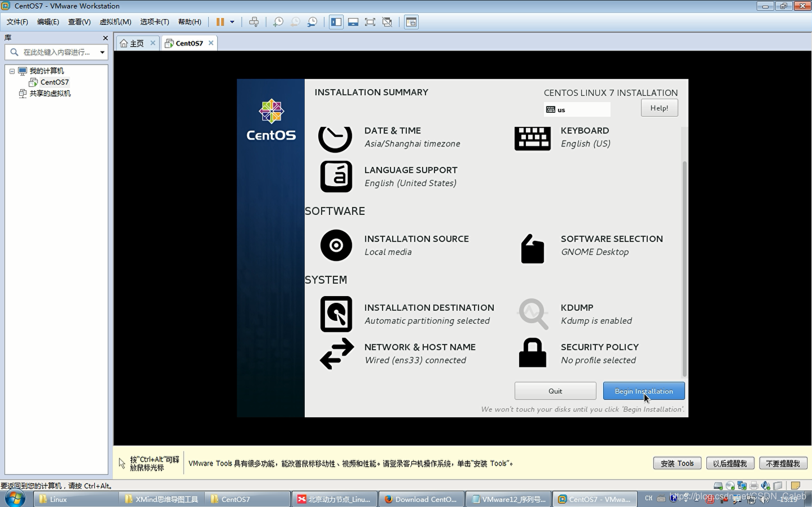Select CentOS7 in the library tree
The width and height of the screenshot is (812, 507).
coord(54,82)
